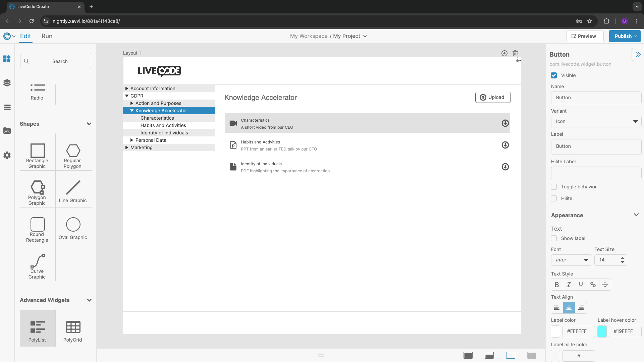Open the Variant dropdown

coord(596,122)
